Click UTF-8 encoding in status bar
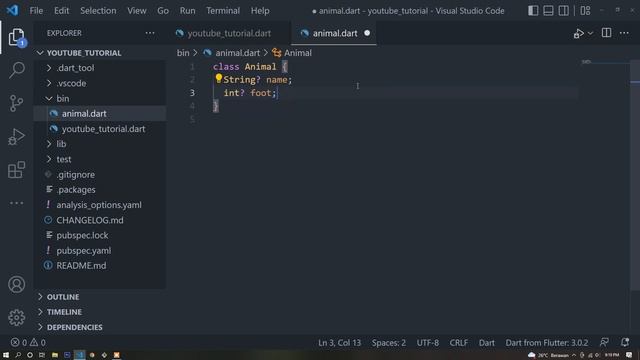 click(428, 342)
